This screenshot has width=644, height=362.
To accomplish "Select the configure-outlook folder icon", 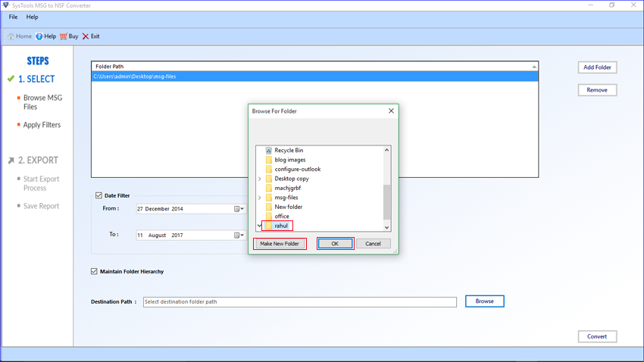I will click(x=269, y=170).
